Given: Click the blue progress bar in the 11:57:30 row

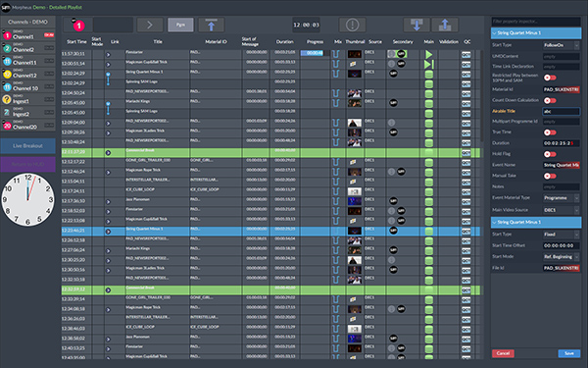Looking at the screenshot, I should (312, 53).
